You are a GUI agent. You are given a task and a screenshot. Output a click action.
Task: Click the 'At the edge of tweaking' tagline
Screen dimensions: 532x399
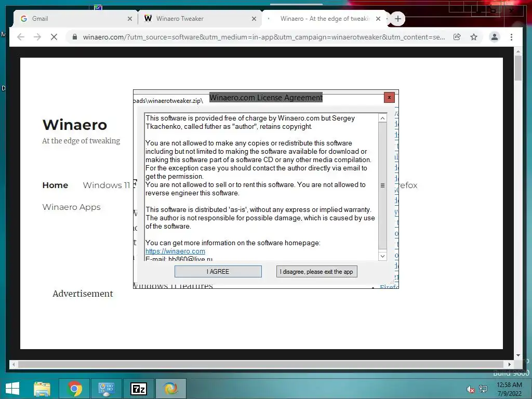pos(81,141)
